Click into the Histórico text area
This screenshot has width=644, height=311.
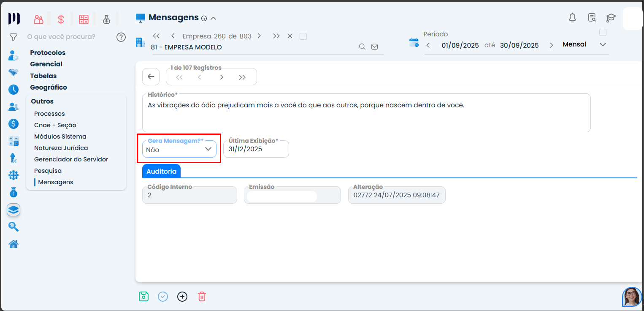click(366, 113)
